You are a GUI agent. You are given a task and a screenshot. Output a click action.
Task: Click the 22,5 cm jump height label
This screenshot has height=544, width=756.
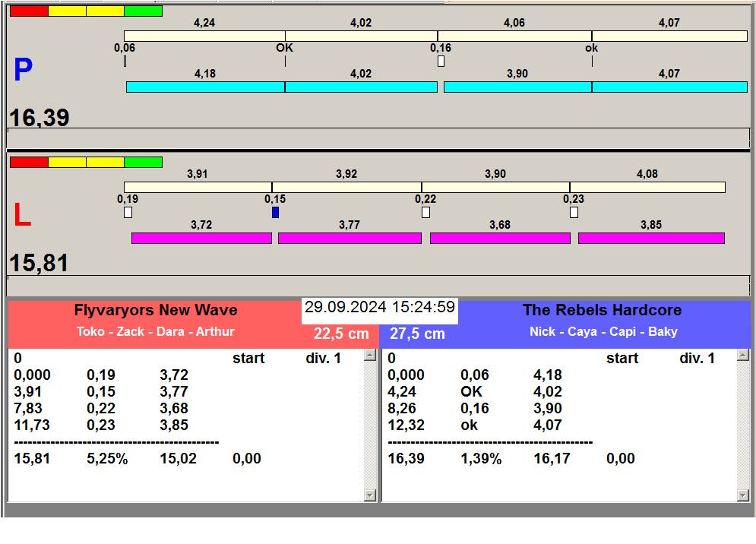[341, 334]
